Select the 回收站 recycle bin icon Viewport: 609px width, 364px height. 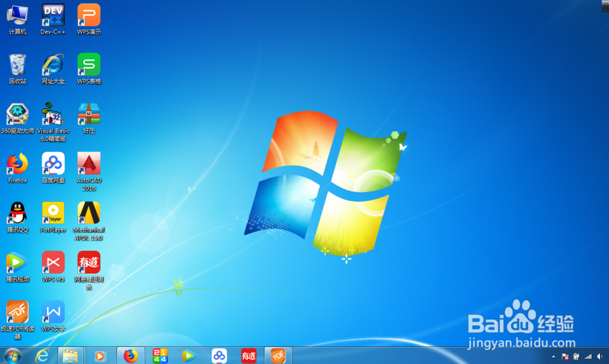(18, 69)
